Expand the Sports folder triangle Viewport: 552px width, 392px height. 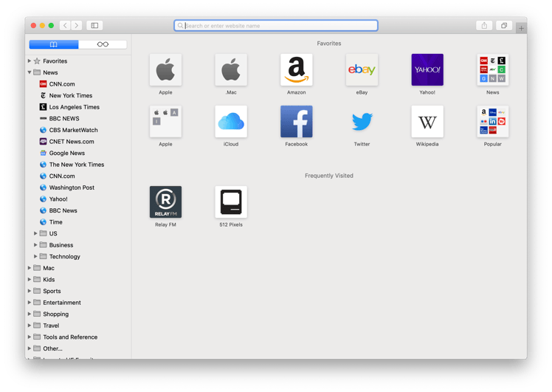[30, 291]
